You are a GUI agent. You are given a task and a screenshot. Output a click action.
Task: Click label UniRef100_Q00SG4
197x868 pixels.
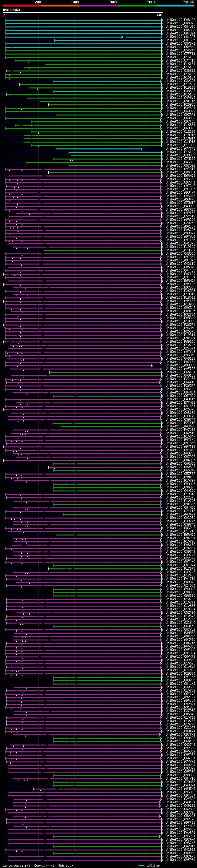180,172
